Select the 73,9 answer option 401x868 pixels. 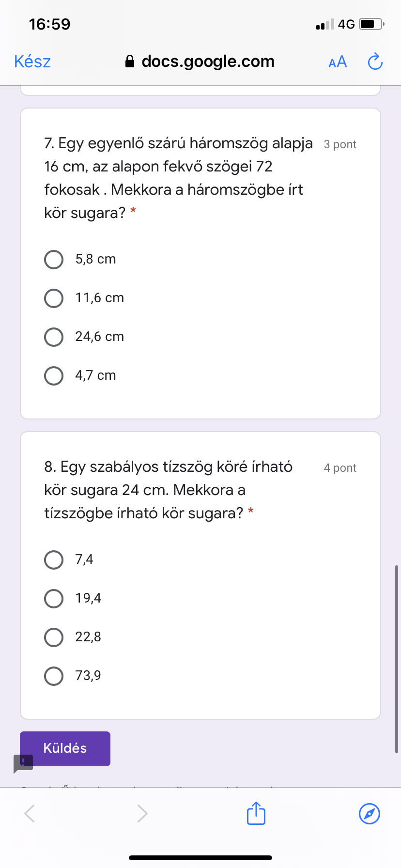pyautogui.click(x=54, y=676)
